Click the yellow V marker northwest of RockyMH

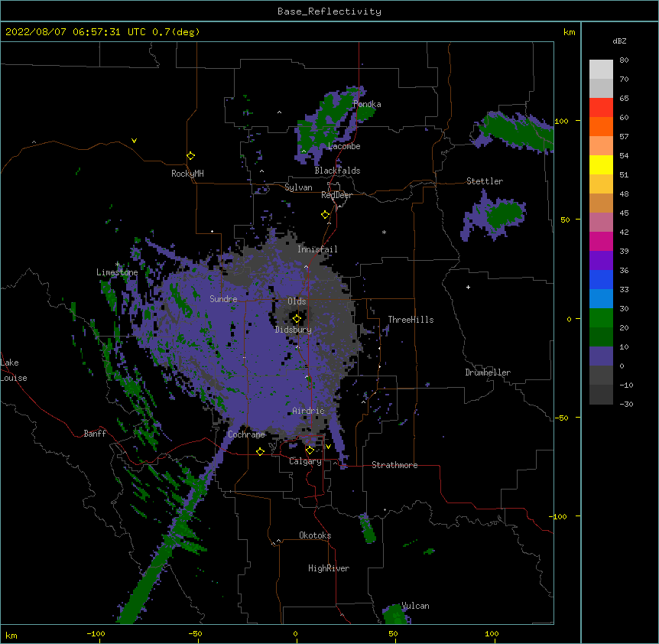tap(134, 141)
